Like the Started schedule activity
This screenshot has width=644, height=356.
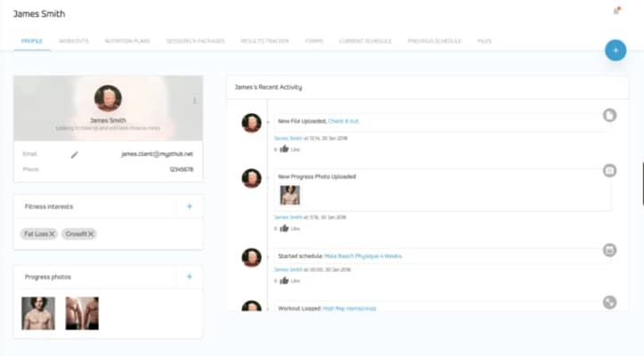[284, 280]
